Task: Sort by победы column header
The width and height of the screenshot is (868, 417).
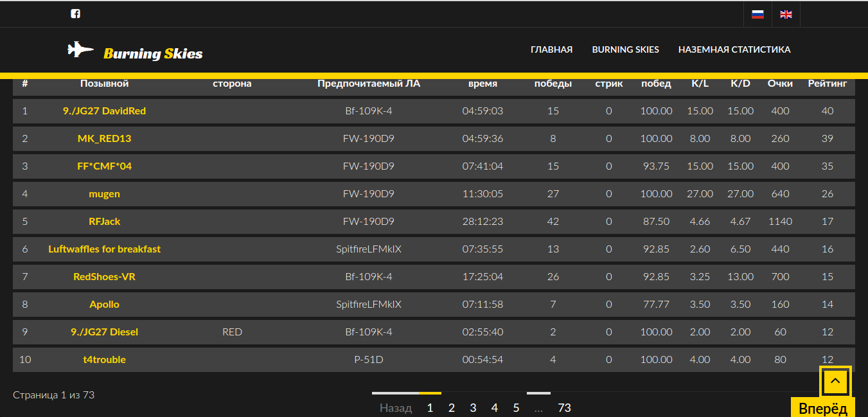Action: (x=553, y=84)
